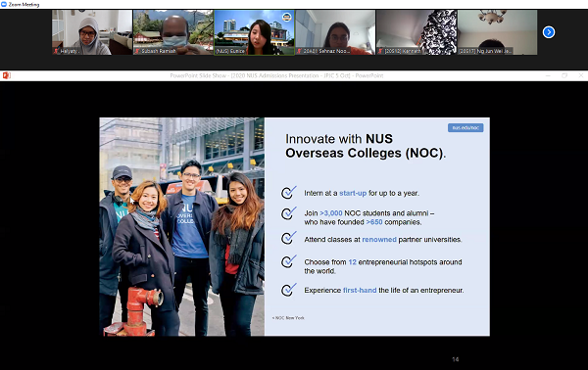The width and height of the screenshot is (588, 370).
Task: Select Sehnaz Noo's video thumbnail
Action: [335, 32]
